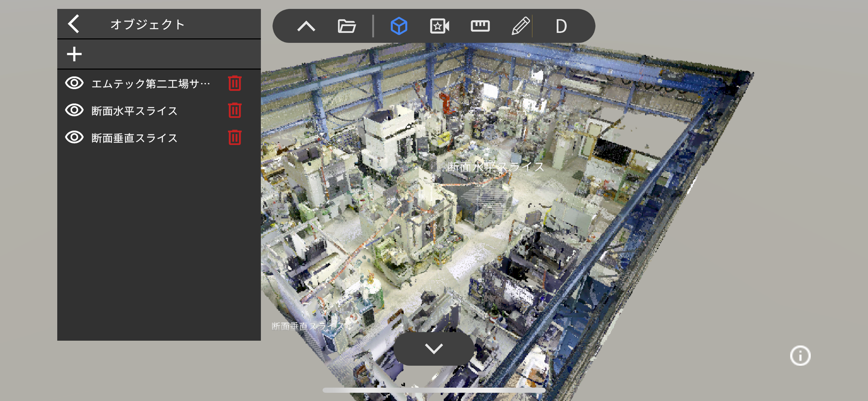Go back from オブジェクト panel

point(74,24)
